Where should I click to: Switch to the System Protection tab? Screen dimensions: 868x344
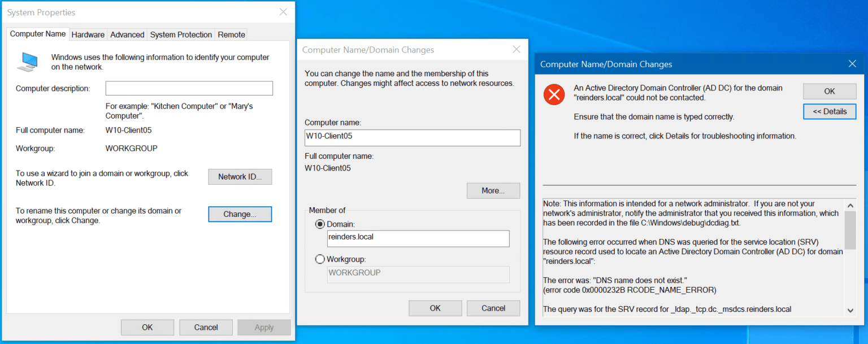181,34
